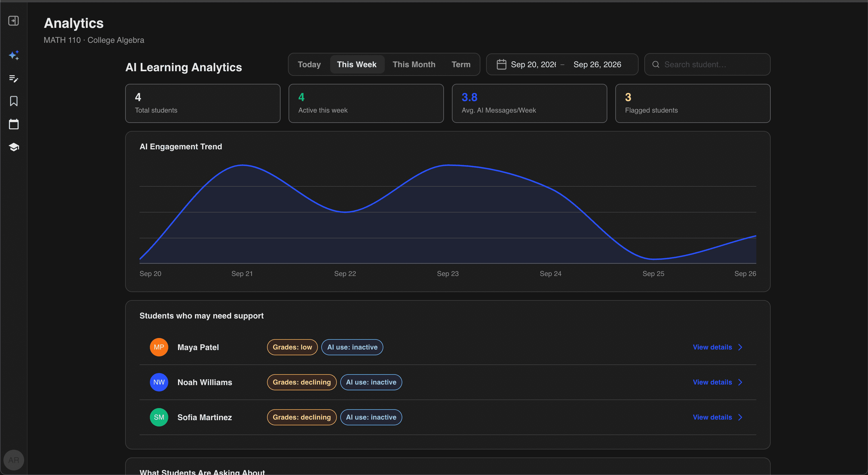
Task: Click the search magnifier icon
Action: (x=656, y=64)
